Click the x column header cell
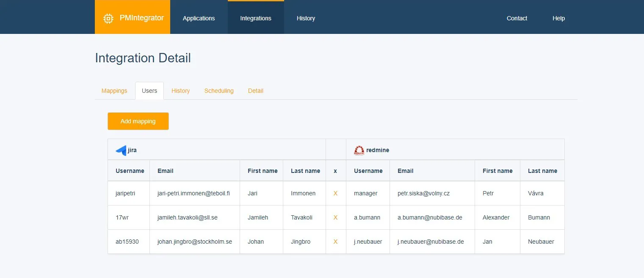Screen dimensions: 644x278 point(335,170)
